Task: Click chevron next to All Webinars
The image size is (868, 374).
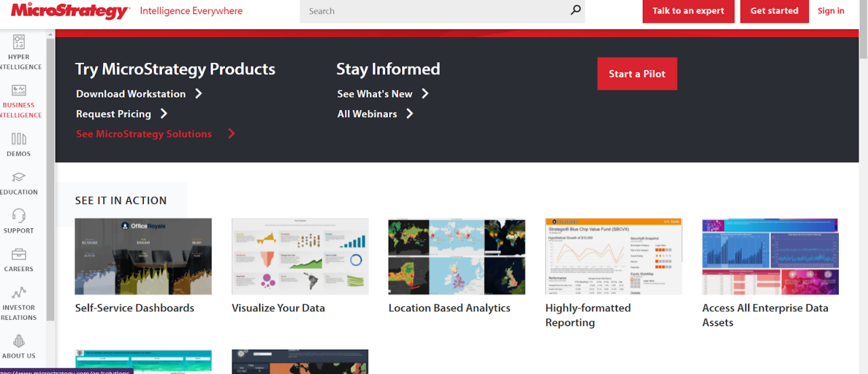Action: click(x=410, y=114)
